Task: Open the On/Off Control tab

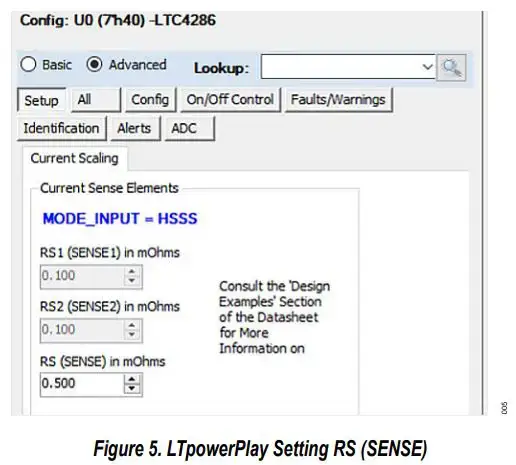Action: pyautogui.click(x=230, y=99)
